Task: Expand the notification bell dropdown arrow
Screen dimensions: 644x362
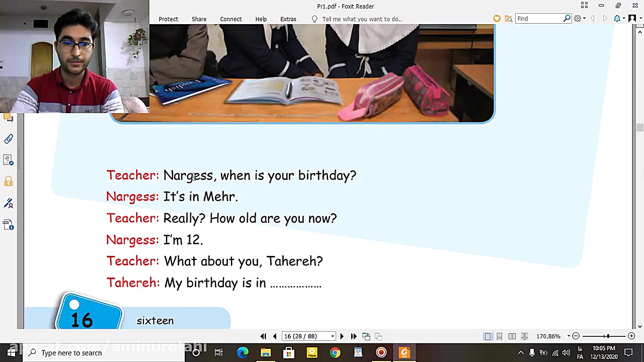Action: [623, 19]
